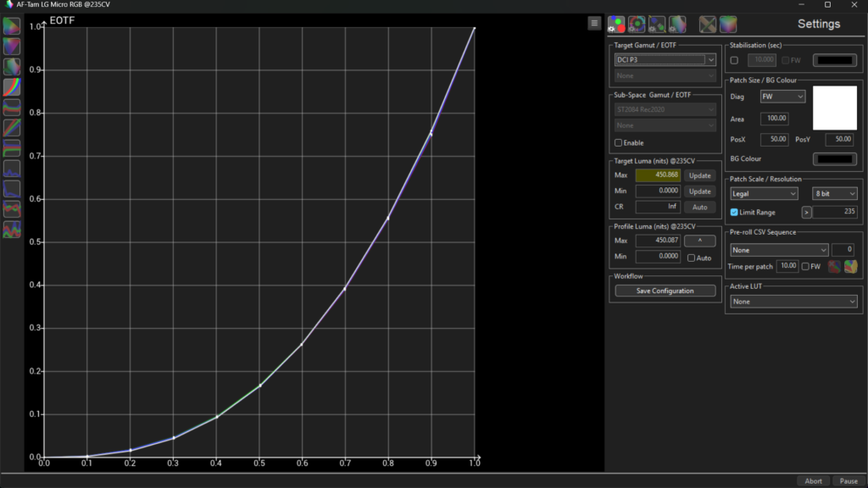Click the Profile Luma Max 450.087 field

click(658, 241)
